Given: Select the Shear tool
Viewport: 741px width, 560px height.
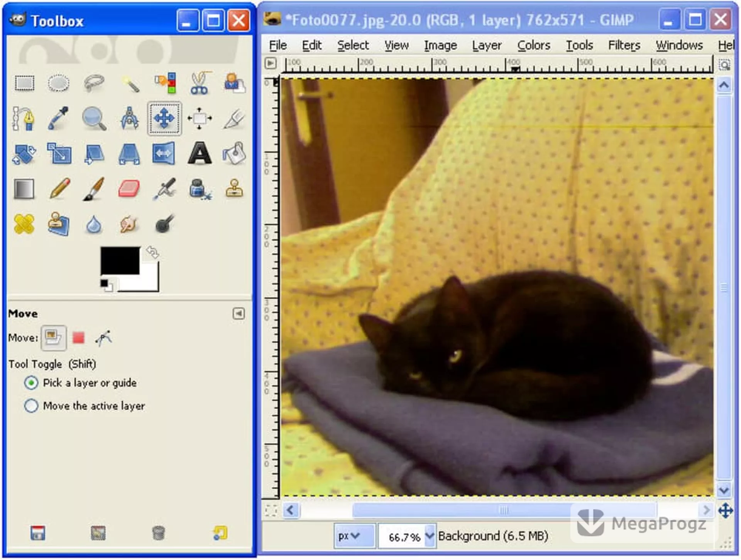Looking at the screenshot, I should pyautogui.click(x=94, y=154).
